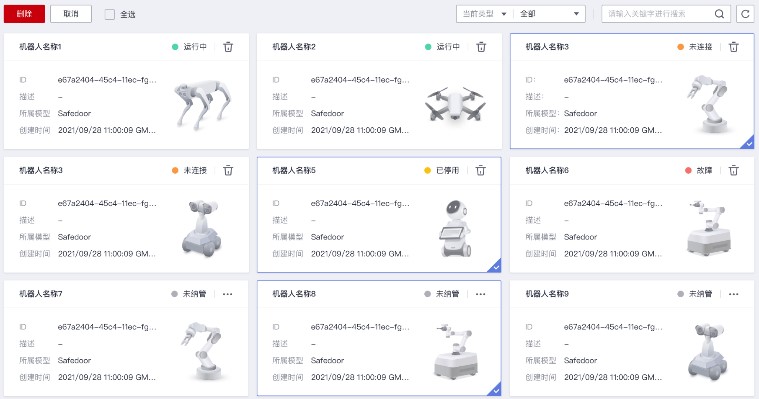Click the 机器人名称6 card title
This screenshot has height=399, width=759.
(547, 170)
